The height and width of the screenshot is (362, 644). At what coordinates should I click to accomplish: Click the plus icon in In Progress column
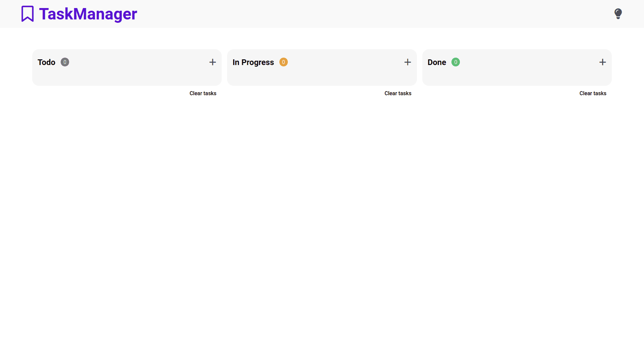click(x=408, y=62)
